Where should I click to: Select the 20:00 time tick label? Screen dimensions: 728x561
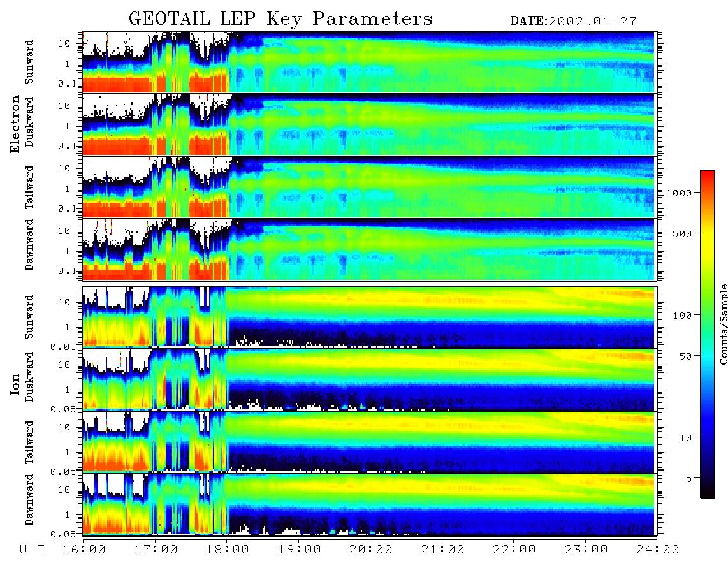(372, 550)
